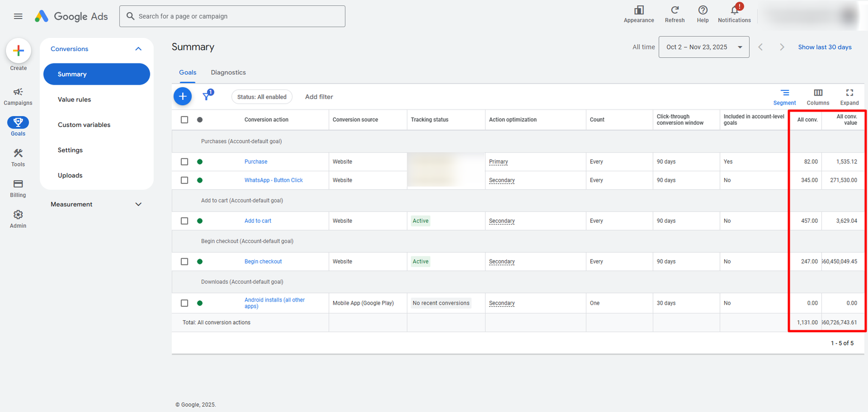Click Show last 30 days link

click(x=824, y=47)
